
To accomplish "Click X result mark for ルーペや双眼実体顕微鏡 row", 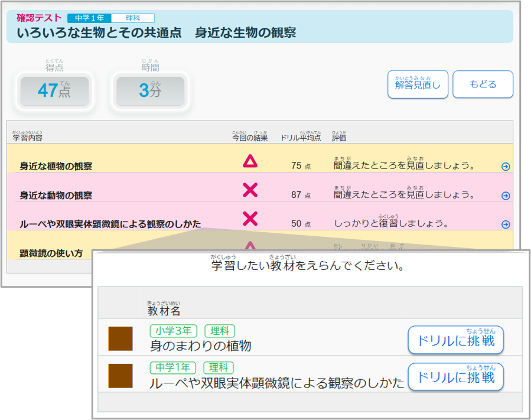I will pyautogui.click(x=250, y=219).
